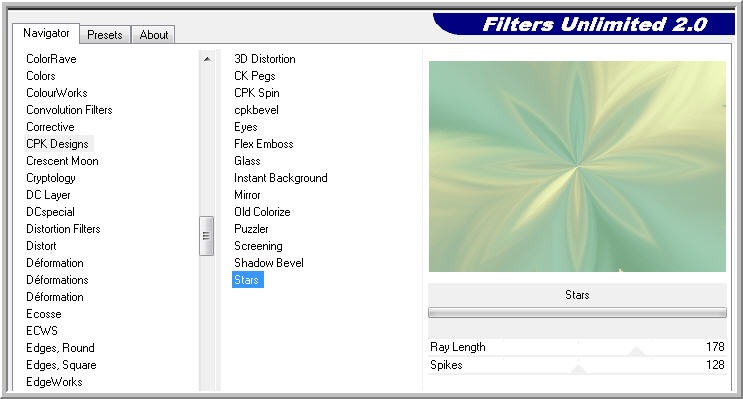Click the category list scroll-up arrow

tap(207, 59)
